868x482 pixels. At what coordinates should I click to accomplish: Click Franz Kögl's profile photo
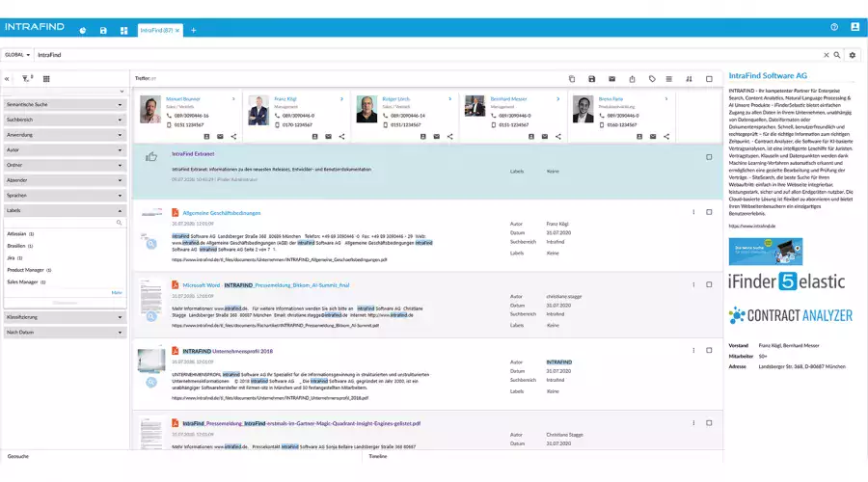tap(258, 110)
